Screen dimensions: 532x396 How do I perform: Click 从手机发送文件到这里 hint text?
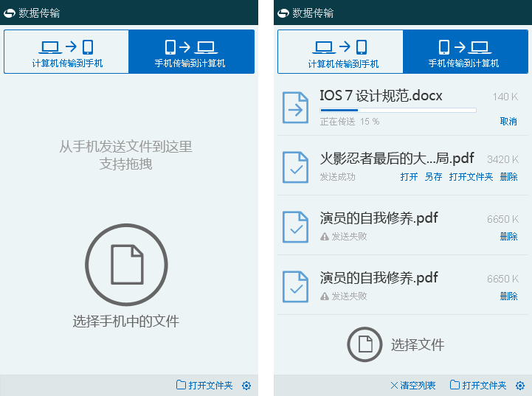[126, 147]
